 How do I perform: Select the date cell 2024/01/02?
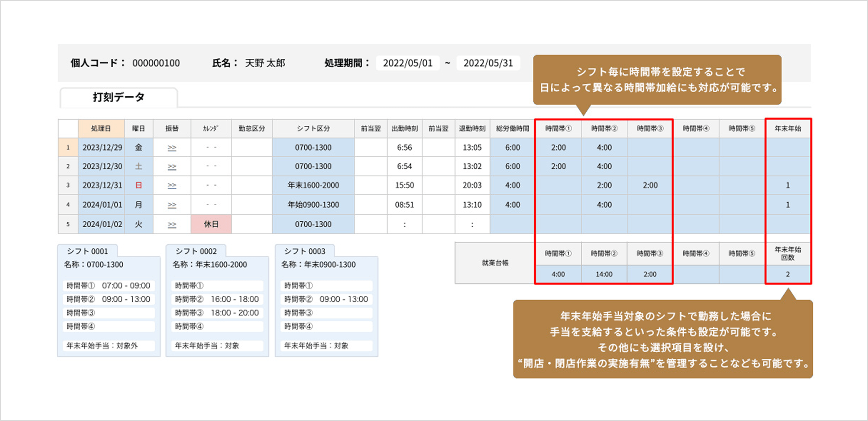[101, 224]
